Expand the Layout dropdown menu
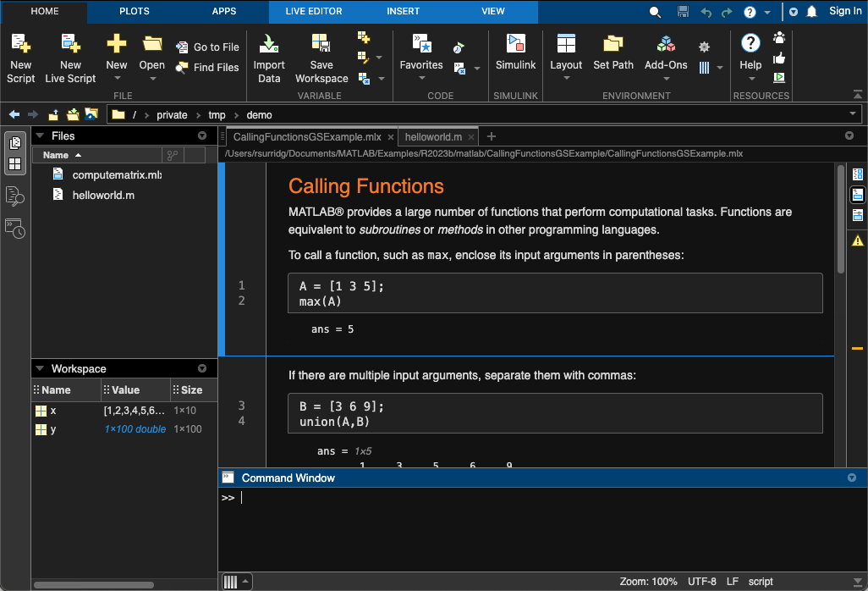Image resolution: width=868 pixels, height=591 pixels. click(566, 78)
